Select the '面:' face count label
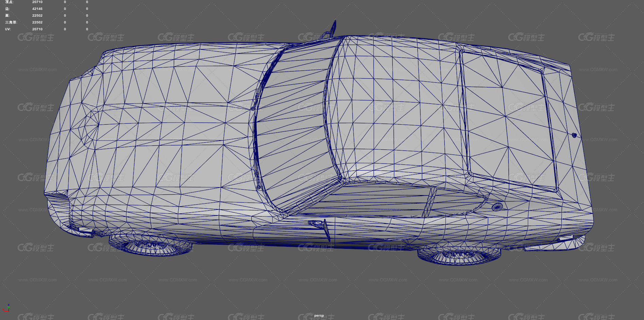The width and height of the screenshot is (644, 320). point(7,16)
